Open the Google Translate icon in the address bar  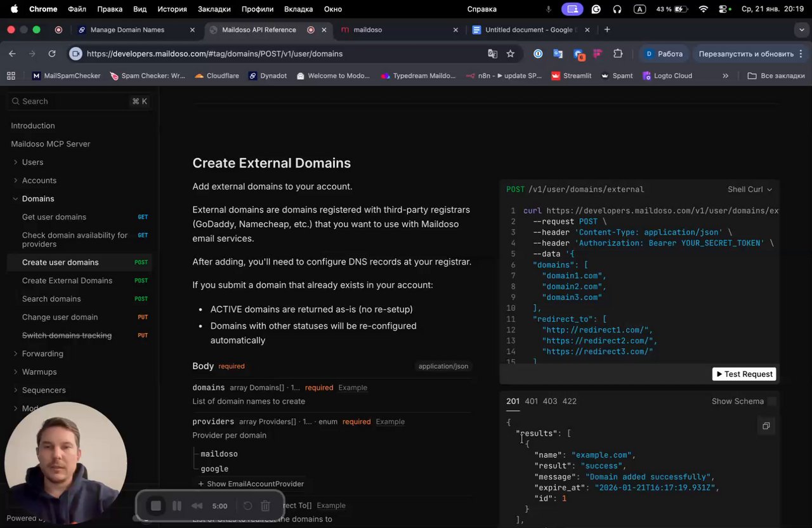pyautogui.click(x=492, y=54)
